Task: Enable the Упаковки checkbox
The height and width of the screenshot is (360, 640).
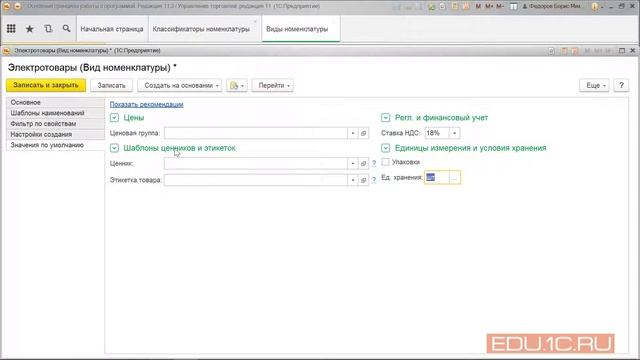Action: 385,162
